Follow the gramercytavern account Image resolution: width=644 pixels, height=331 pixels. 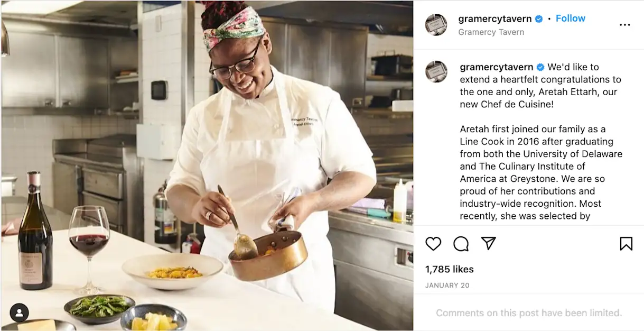coord(571,19)
